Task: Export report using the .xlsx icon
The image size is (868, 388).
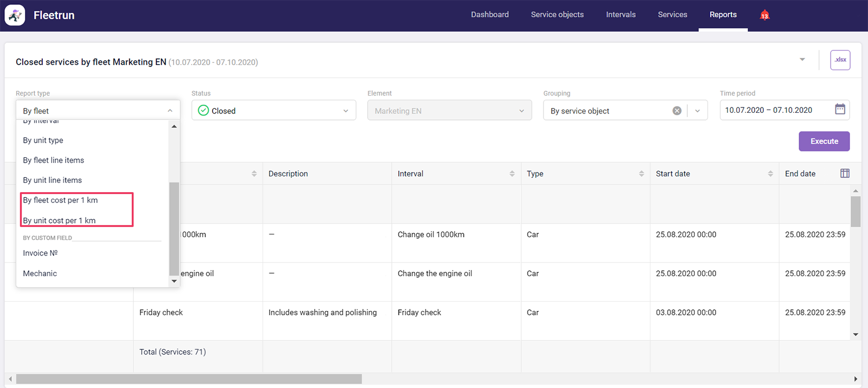Action: tap(840, 60)
